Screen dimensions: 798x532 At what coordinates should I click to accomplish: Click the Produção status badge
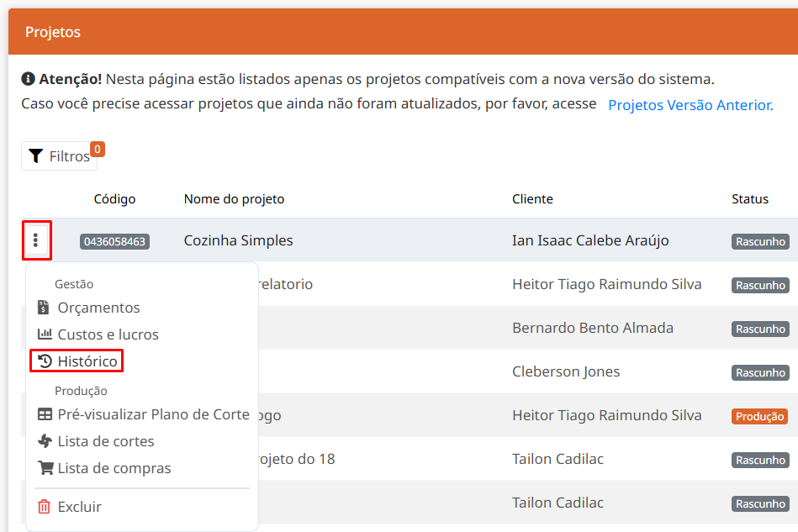tap(759, 416)
